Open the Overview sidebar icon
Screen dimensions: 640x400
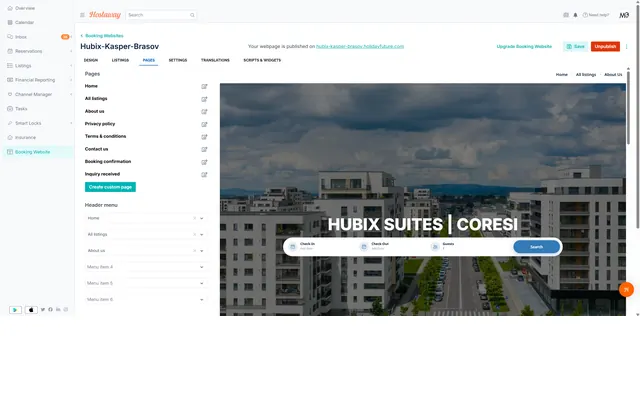tap(10, 8)
